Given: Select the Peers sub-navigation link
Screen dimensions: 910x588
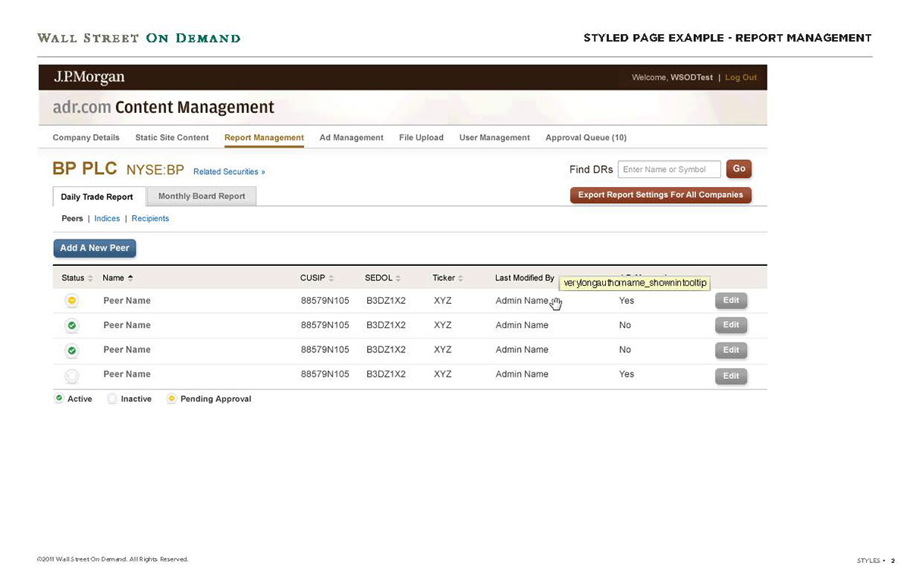Looking at the screenshot, I should tap(72, 218).
